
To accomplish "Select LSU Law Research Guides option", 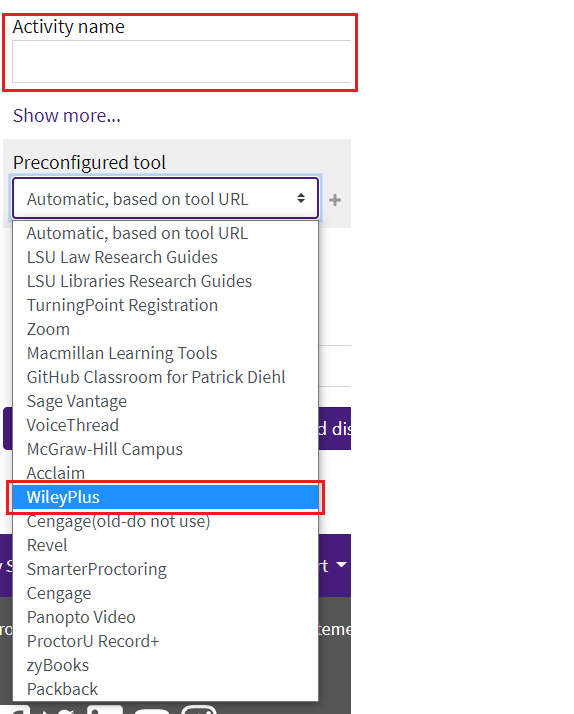I will coord(165,257).
